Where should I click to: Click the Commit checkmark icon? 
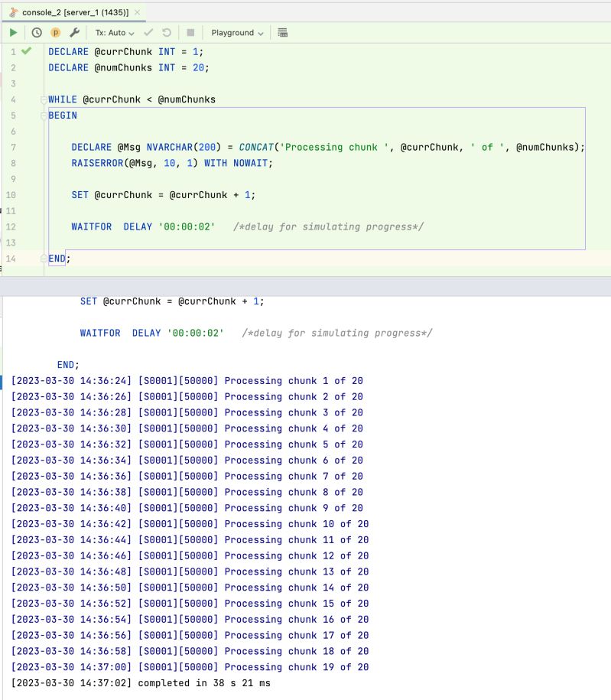(148, 33)
